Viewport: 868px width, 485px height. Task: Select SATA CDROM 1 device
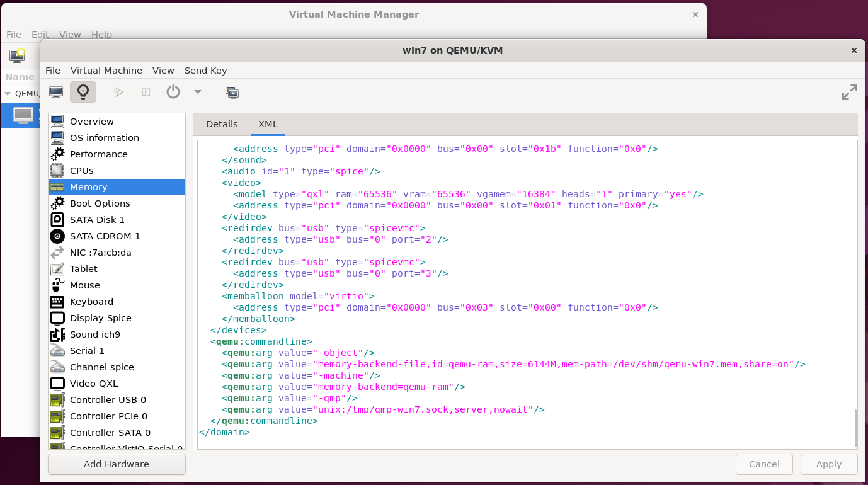tap(117, 236)
